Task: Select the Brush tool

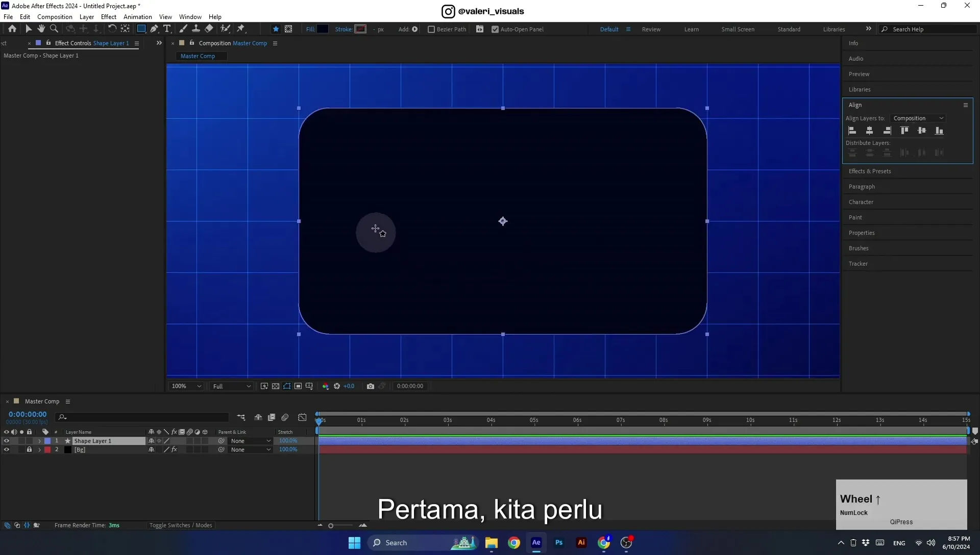Action: pos(183,29)
